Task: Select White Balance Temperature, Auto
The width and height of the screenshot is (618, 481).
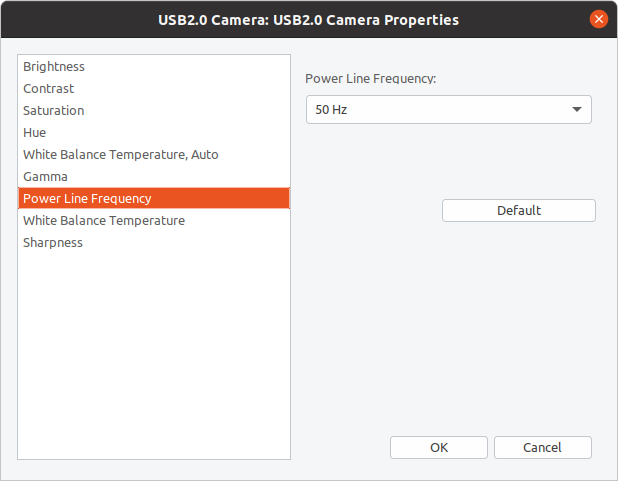Action: click(154, 155)
